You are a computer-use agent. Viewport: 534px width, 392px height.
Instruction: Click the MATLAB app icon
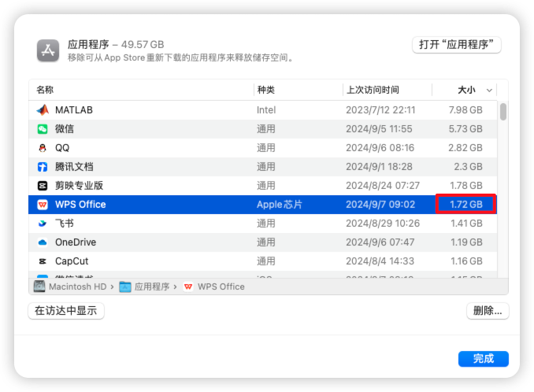[43, 110]
